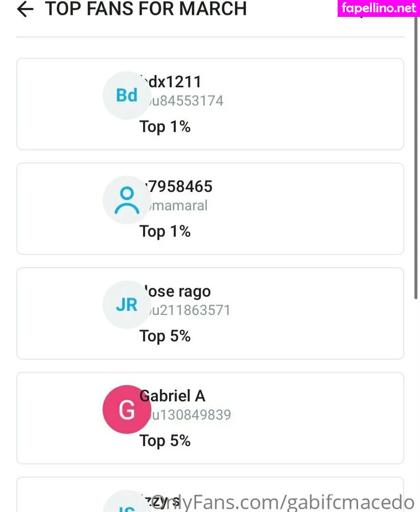Click Top 1% label under dx1211
Image resolution: width=420 pixels, height=512 pixels.
pyautogui.click(x=165, y=126)
